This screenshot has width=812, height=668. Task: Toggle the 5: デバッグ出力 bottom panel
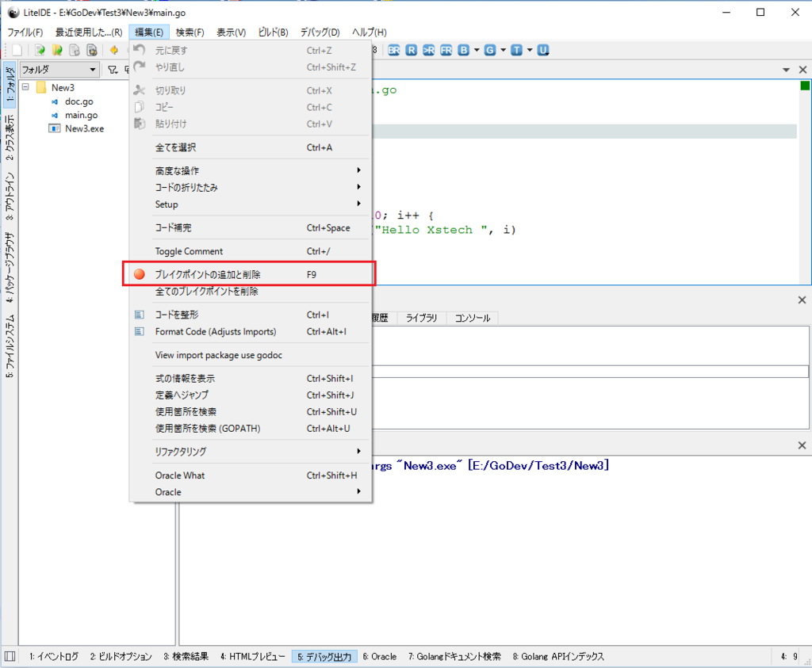pos(324,657)
